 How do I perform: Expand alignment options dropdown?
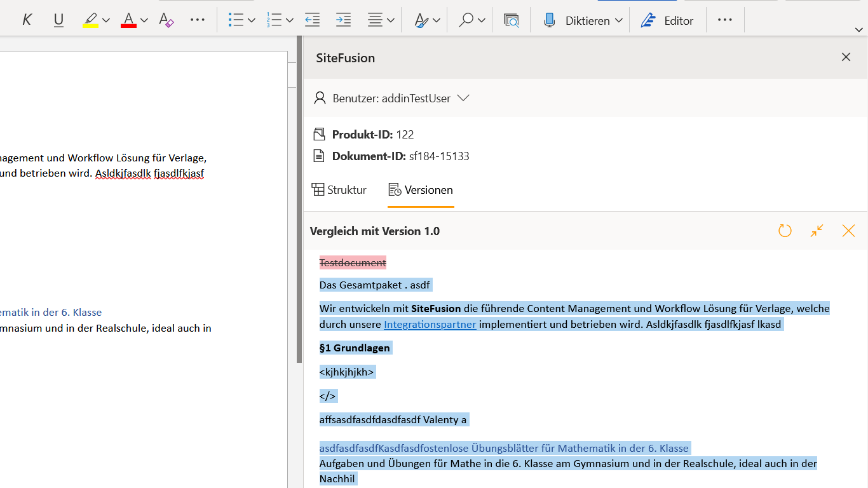(x=391, y=20)
